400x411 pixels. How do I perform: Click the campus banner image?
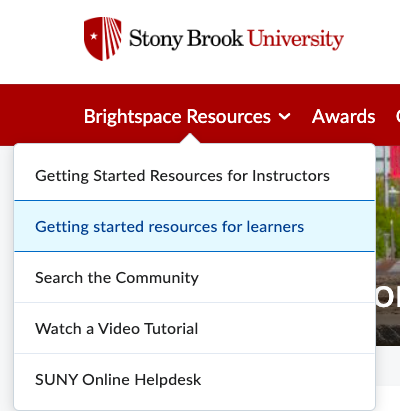coord(388,245)
